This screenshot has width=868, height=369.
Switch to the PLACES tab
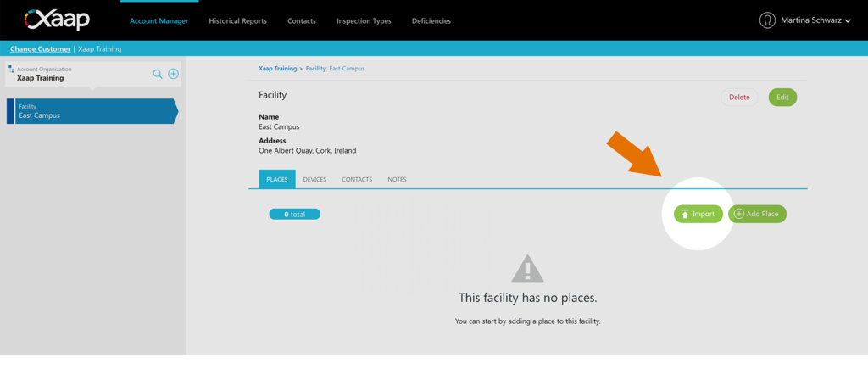click(277, 180)
